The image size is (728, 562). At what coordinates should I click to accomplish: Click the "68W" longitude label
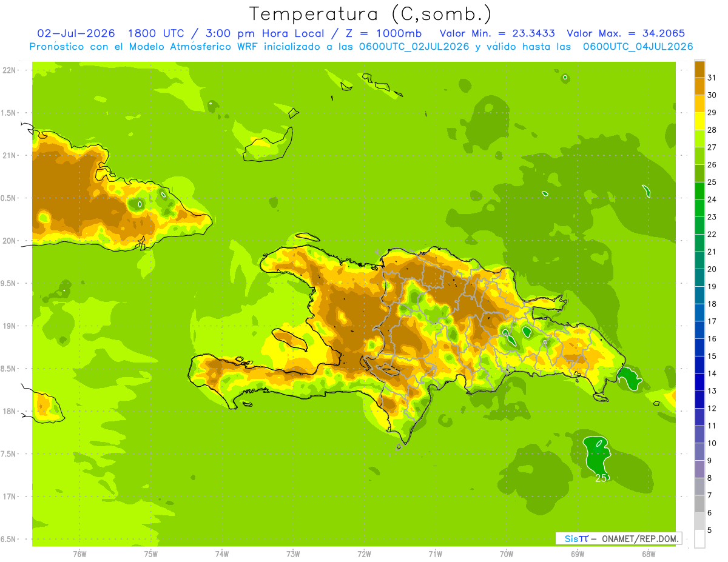pos(649,554)
